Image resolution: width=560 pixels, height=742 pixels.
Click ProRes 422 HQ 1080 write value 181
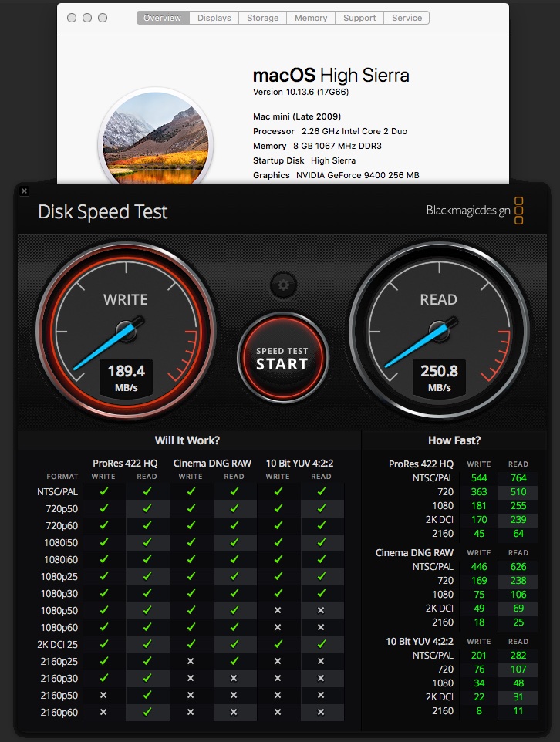coord(479,506)
